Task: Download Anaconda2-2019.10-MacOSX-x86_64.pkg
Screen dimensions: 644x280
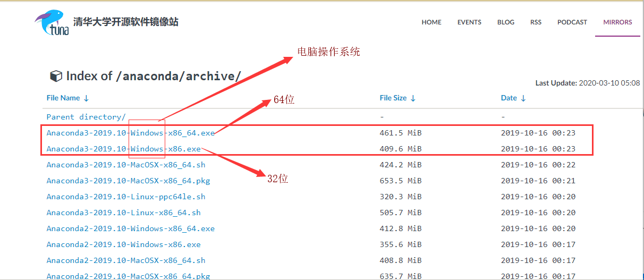Action: (x=128, y=276)
